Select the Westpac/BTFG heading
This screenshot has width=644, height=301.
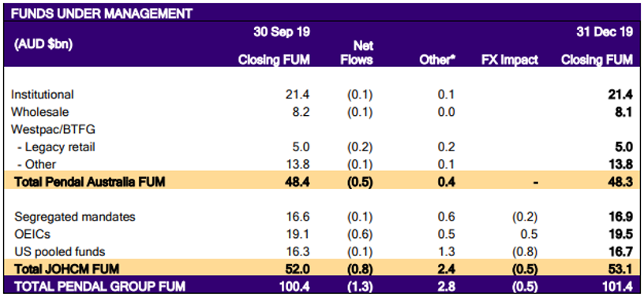(53, 129)
